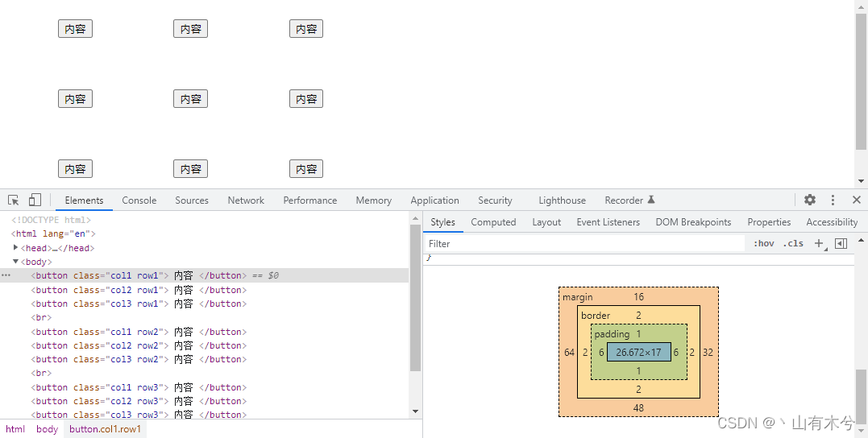Open DevTools settings gear

click(x=810, y=200)
